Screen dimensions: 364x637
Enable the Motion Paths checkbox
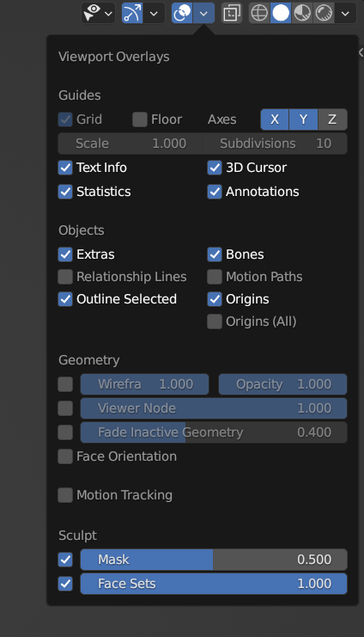(x=215, y=277)
